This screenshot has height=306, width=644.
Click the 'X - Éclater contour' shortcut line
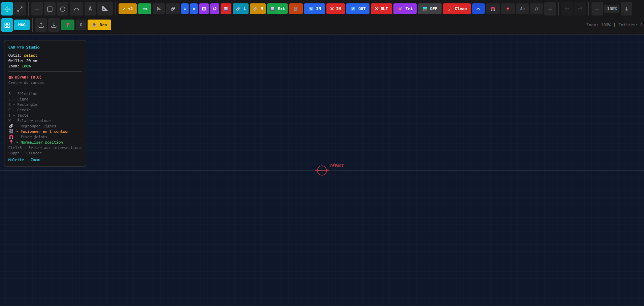point(29,121)
